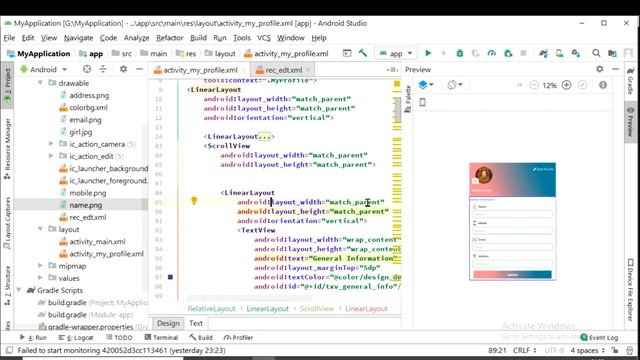Viewport: 640px width, 360px height.
Task: Open the VCS menu
Action: tap(264, 38)
